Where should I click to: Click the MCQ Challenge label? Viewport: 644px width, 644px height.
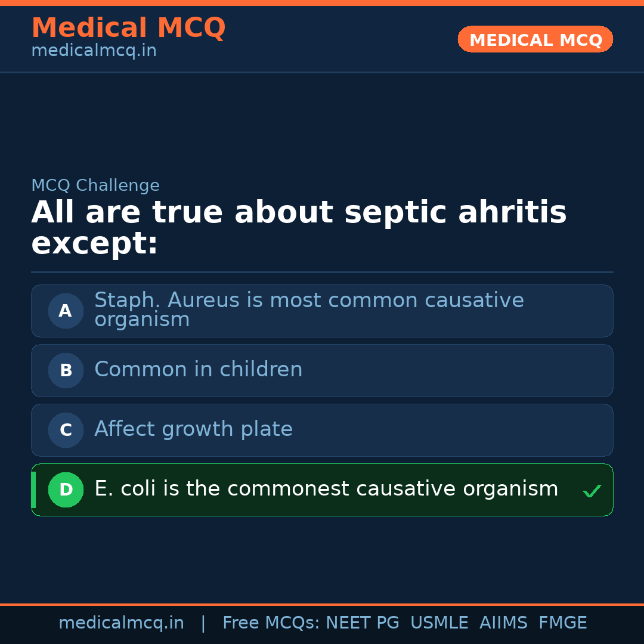[x=95, y=185]
